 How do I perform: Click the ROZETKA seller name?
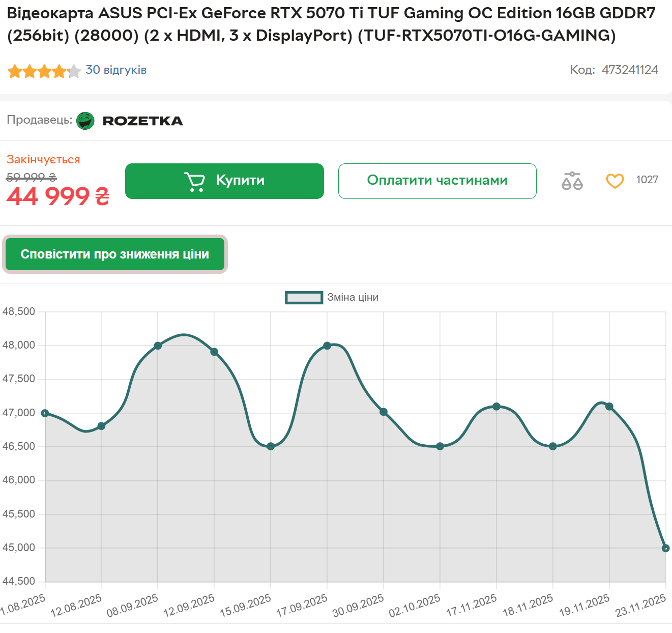click(x=143, y=121)
